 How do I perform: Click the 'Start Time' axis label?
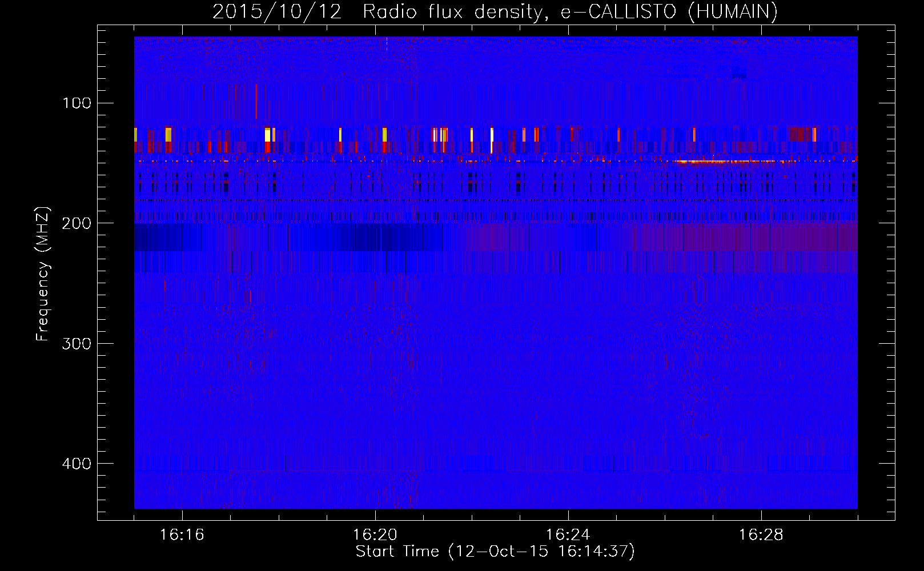(x=495, y=552)
